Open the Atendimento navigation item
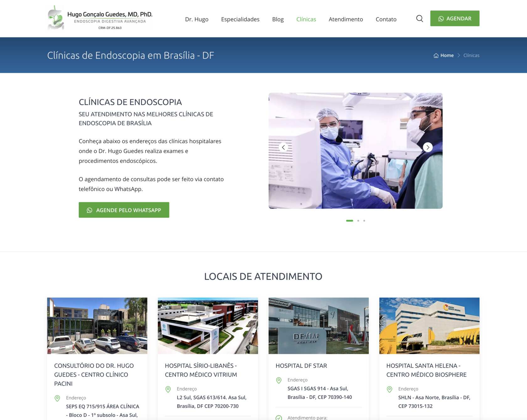 pos(346,19)
